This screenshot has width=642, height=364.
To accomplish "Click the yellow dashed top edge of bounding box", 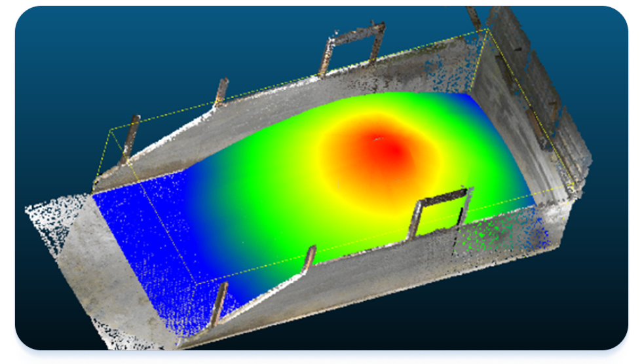I will point(295,79).
